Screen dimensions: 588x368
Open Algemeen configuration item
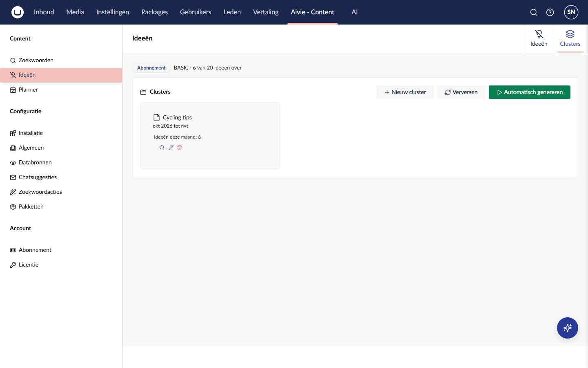61,148
